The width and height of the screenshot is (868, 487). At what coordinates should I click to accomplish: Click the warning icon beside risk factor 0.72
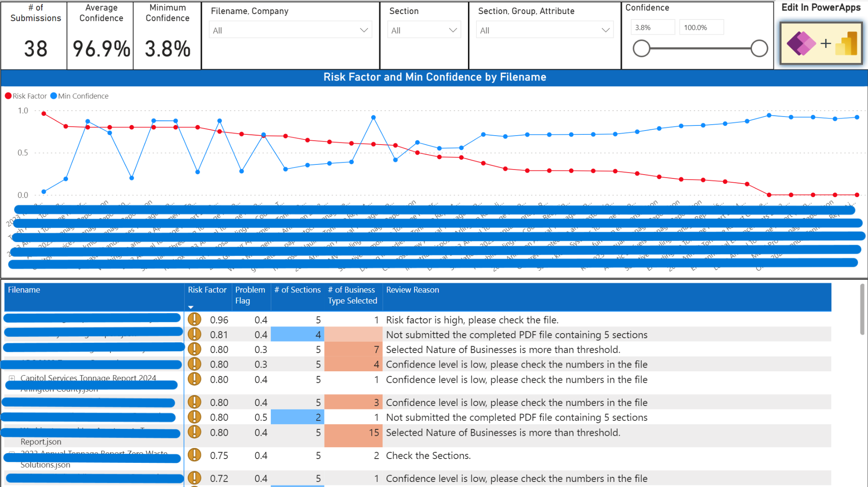[195, 478]
